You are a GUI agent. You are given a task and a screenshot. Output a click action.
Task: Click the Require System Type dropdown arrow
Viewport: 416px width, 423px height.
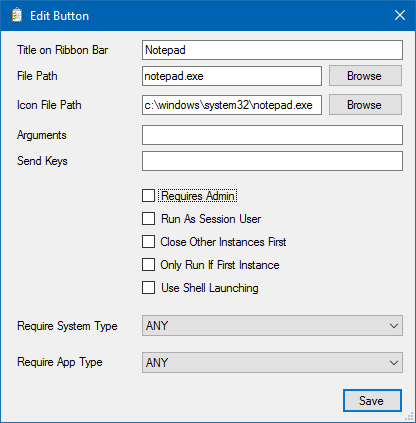click(394, 326)
